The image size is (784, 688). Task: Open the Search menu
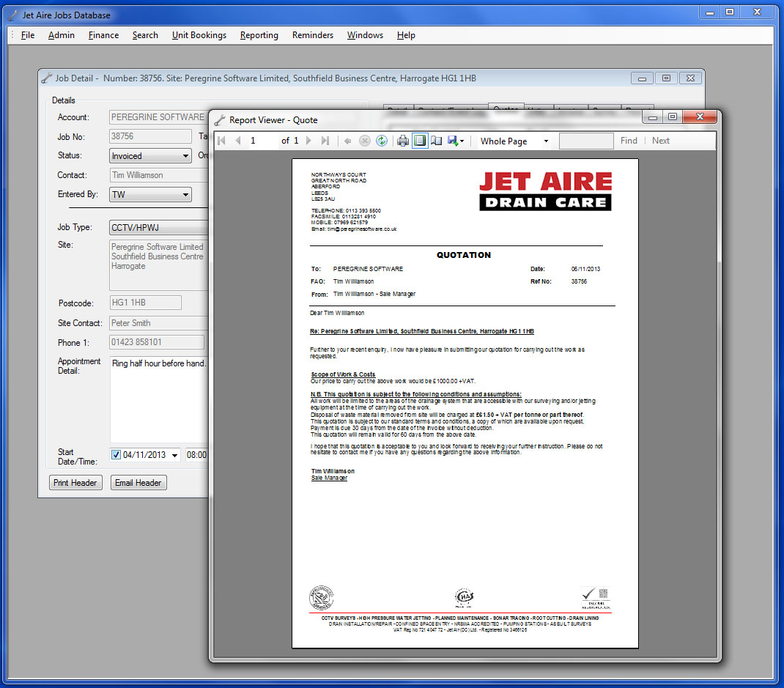tap(145, 35)
